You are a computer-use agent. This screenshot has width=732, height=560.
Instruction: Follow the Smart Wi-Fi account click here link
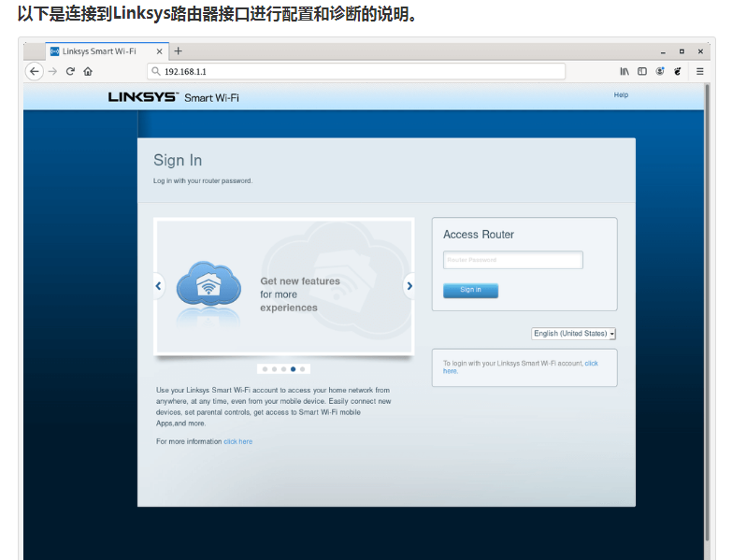(x=591, y=363)
